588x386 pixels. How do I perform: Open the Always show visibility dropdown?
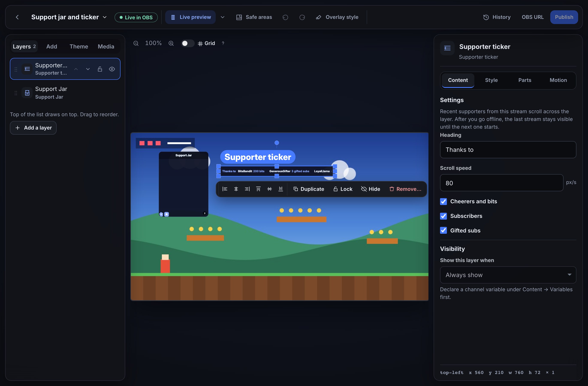508,275
